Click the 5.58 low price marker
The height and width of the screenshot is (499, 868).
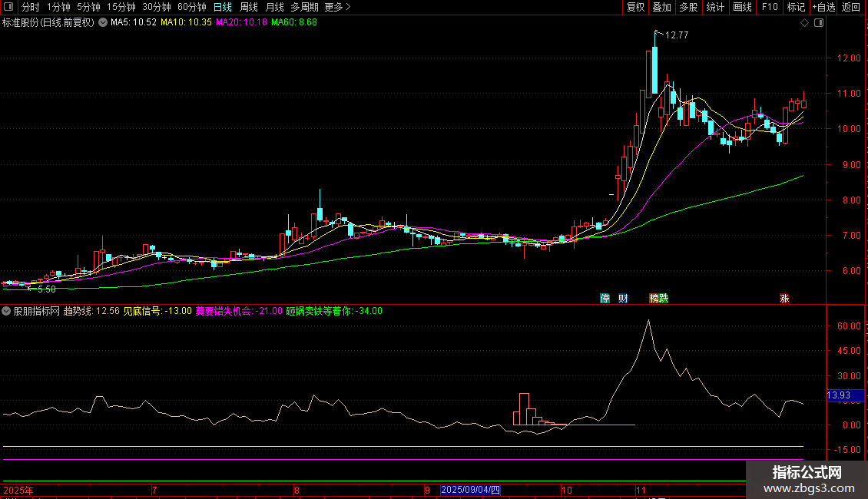click(46, 289)
